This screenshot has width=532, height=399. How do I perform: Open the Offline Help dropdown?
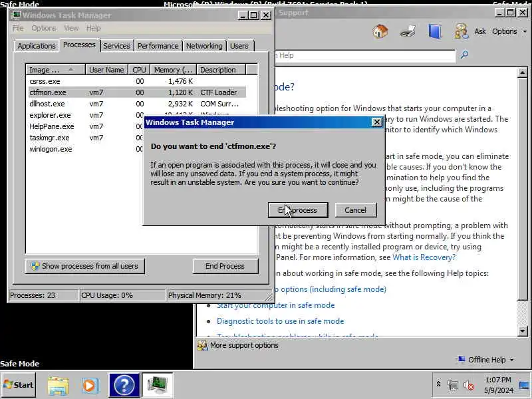[486, 360]
